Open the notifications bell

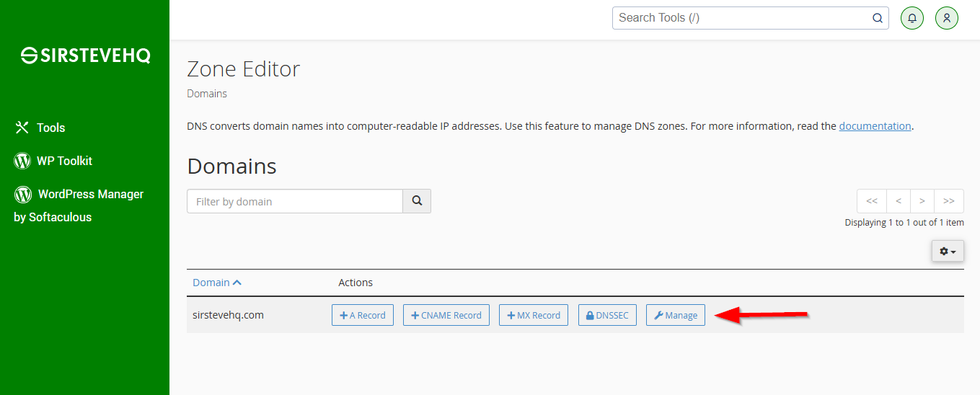click(912, 18)
